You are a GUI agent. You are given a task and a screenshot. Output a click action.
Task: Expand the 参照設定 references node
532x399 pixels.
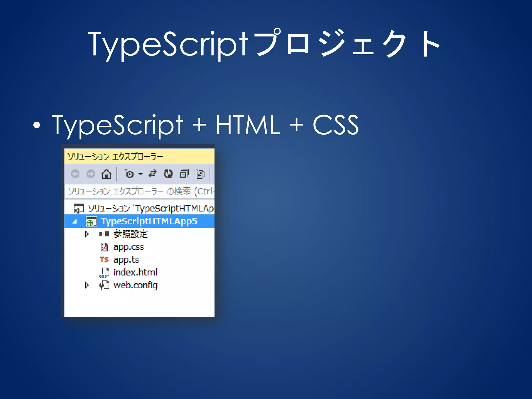(87, 234)
